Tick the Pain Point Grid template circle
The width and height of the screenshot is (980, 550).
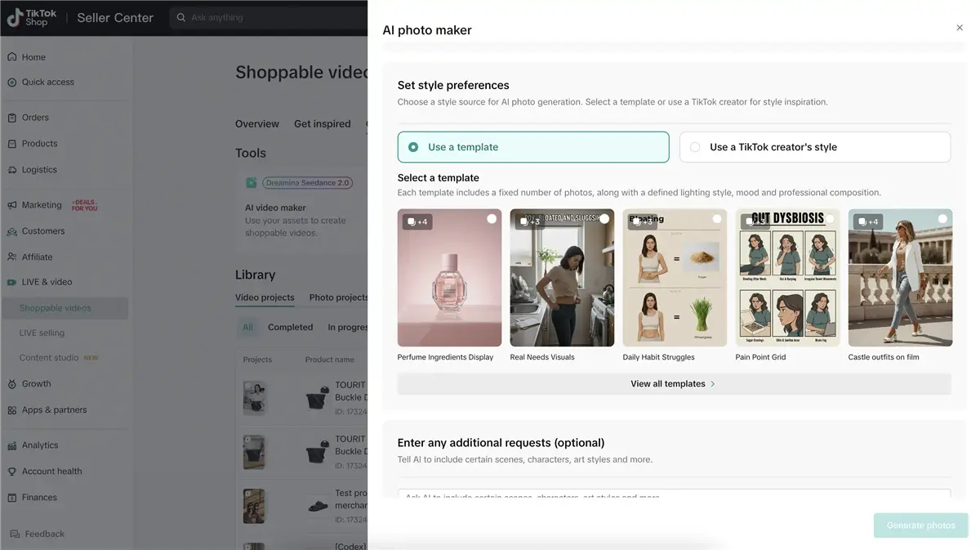[x=830, y=219]
